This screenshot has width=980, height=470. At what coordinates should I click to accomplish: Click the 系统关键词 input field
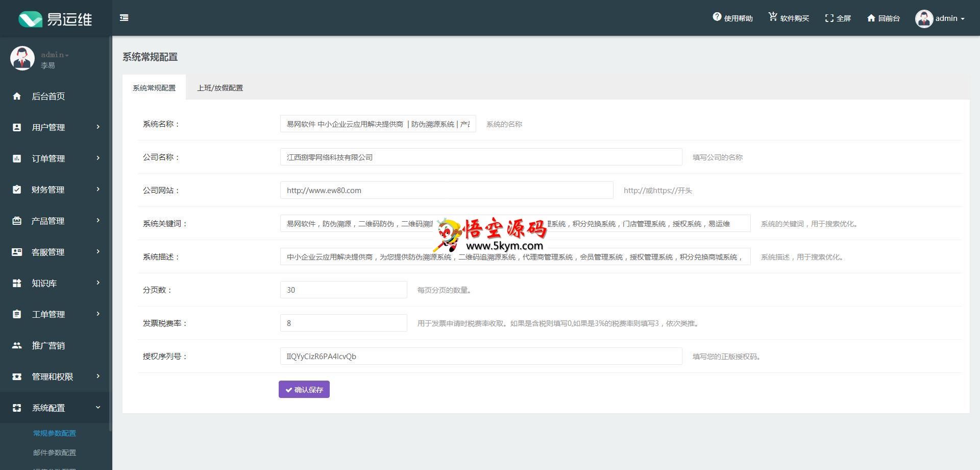click(x=515, y=223)
